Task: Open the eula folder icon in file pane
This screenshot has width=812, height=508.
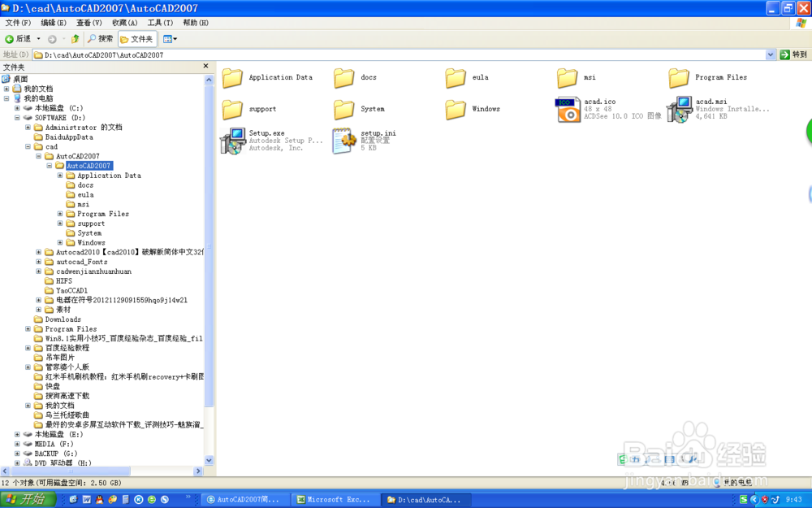Action: tap(456, 78)
